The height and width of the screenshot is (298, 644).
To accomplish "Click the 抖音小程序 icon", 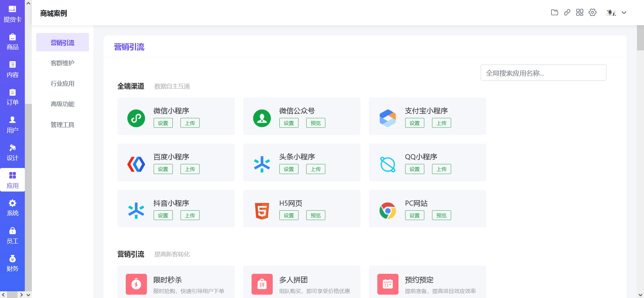I will [136, 211].
